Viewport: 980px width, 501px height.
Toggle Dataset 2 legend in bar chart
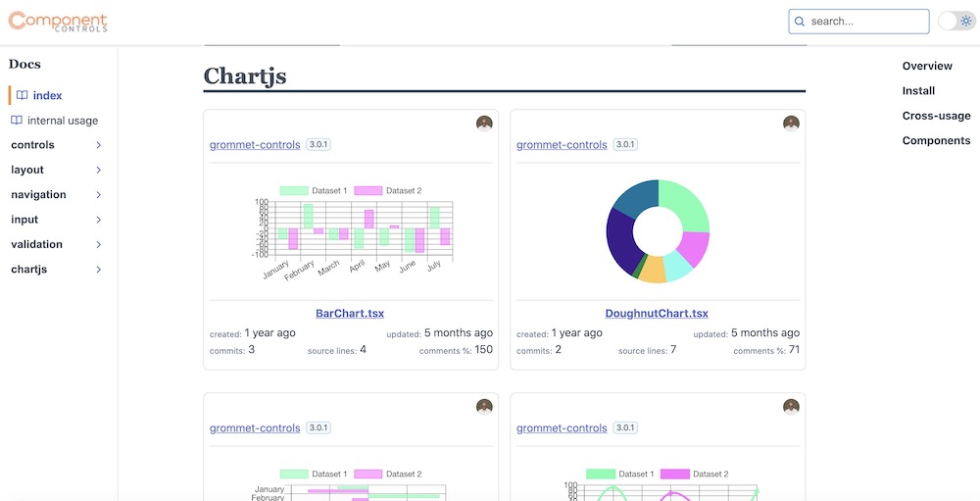(387, 191)
